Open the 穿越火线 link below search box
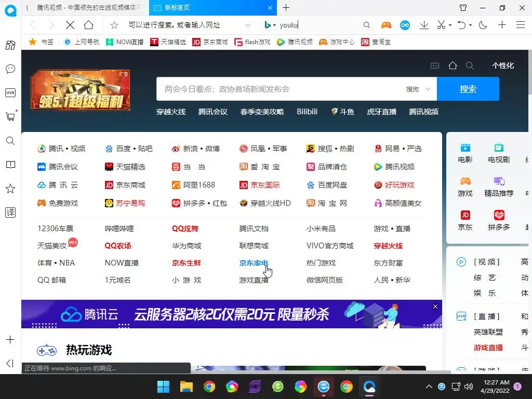This screenshot has width=532, height=399. 171,112
